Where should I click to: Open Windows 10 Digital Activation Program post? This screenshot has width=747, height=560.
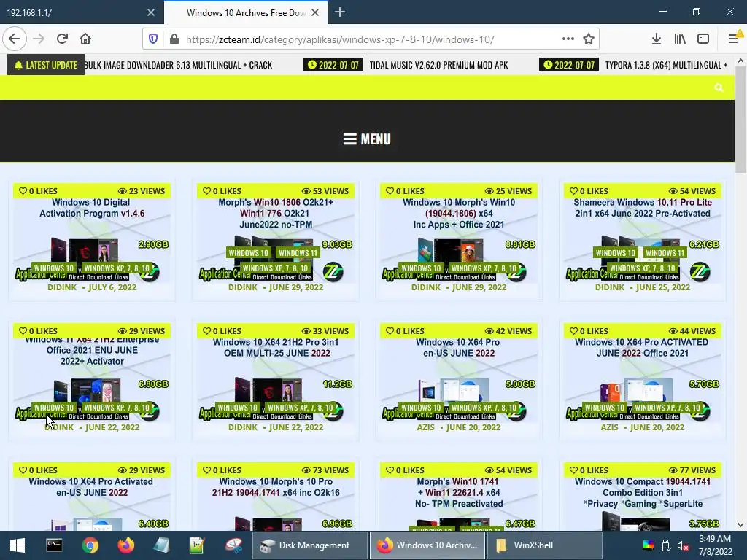click(91, 208)
